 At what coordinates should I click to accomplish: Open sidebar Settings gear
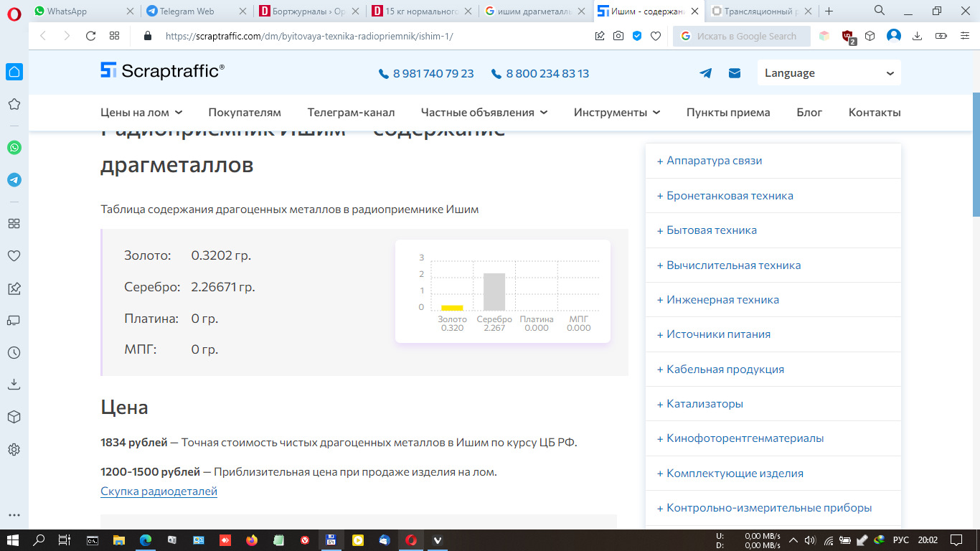click(x=14, y=450)
